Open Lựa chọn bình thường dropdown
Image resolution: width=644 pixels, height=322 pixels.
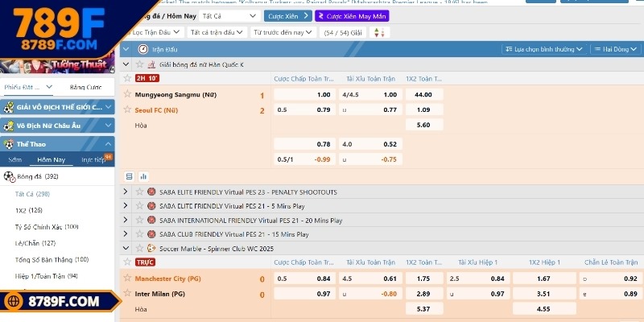[544, 49]
